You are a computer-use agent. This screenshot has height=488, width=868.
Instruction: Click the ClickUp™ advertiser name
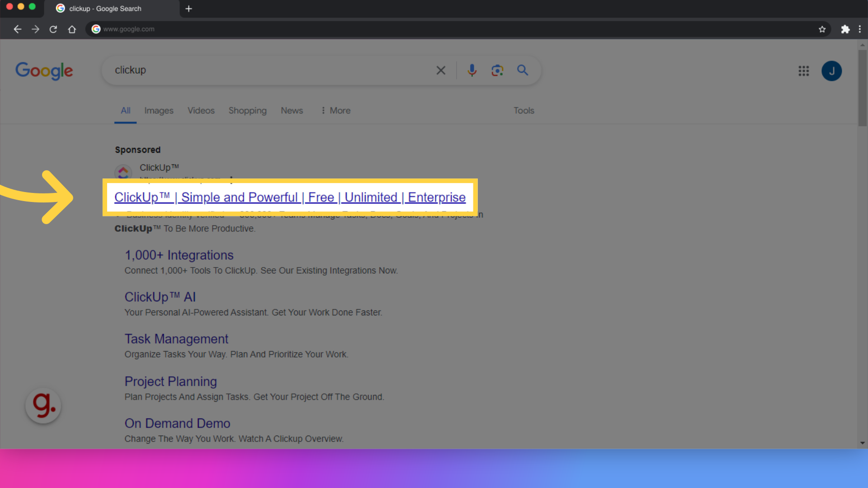(x=159, y=168)
